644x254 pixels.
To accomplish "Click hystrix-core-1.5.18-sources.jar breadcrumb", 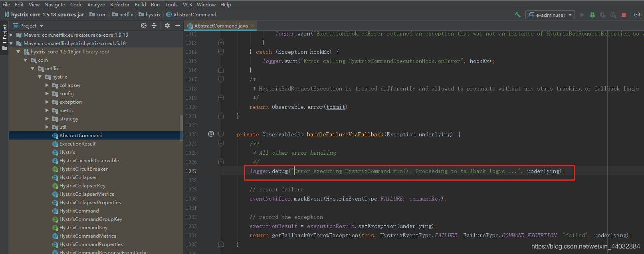I will tap(44, 14).
